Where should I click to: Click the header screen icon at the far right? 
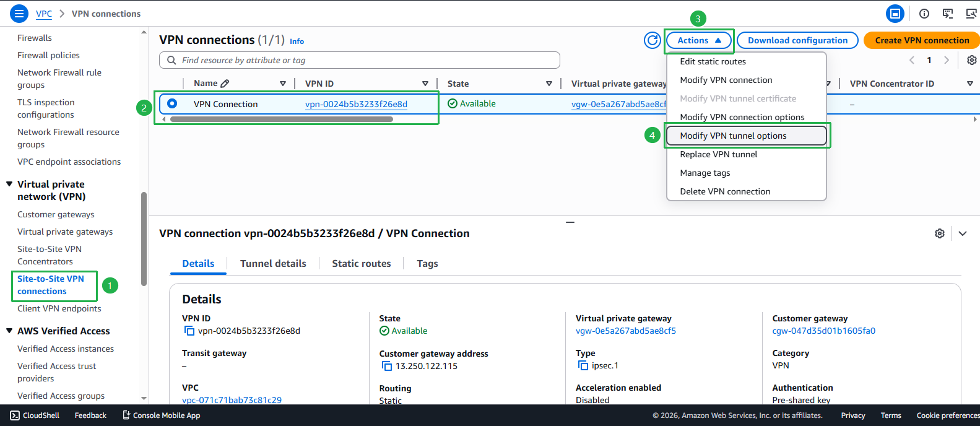[x=971, y=13]
